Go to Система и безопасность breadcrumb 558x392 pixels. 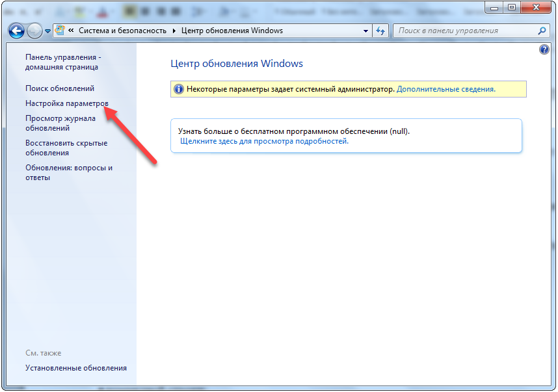[x=122, y=31]
